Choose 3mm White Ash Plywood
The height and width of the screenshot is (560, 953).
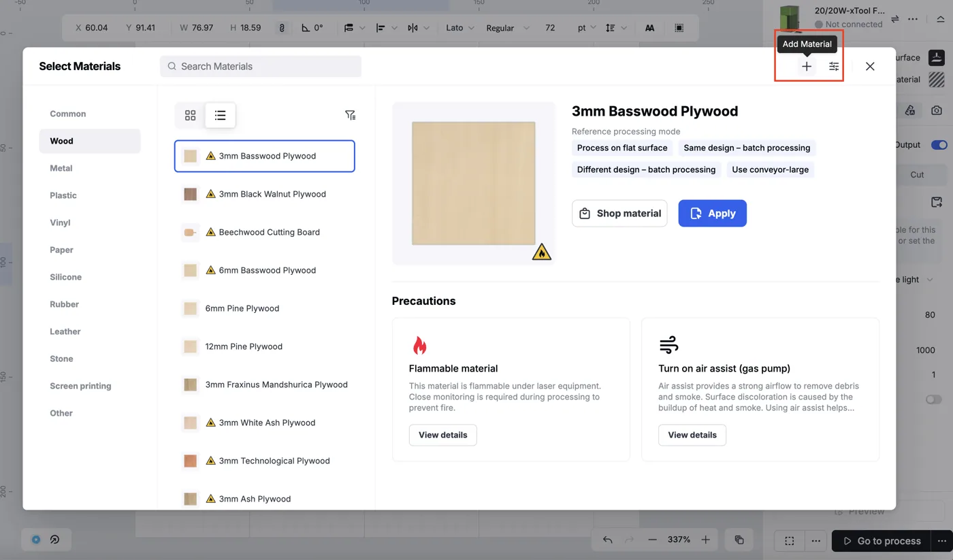click(265, 423)
